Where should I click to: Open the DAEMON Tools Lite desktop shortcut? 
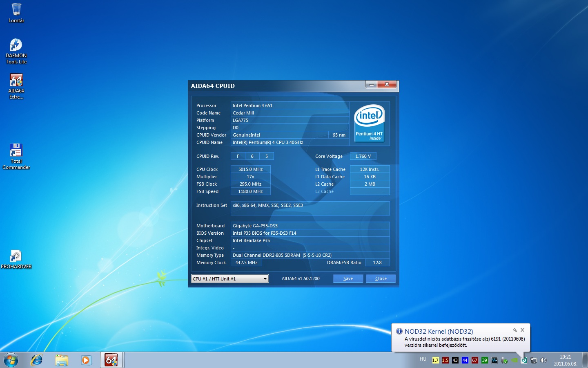tap(16, 51)
